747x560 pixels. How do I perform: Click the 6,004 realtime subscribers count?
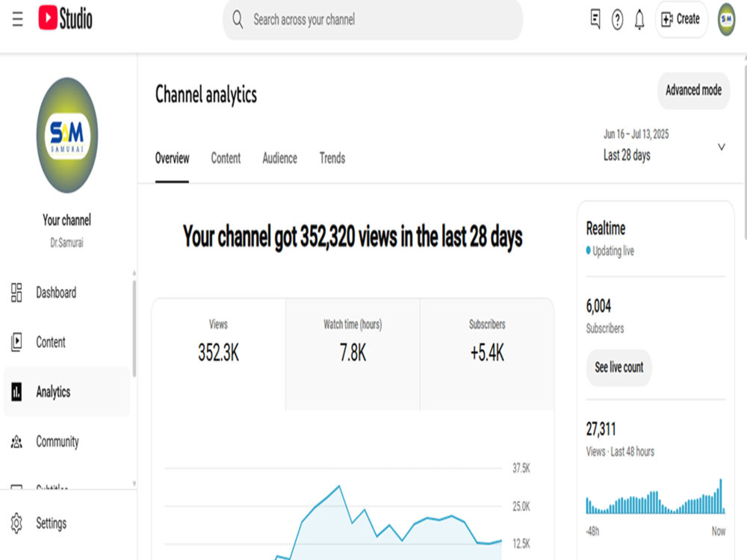pos(598,305)
